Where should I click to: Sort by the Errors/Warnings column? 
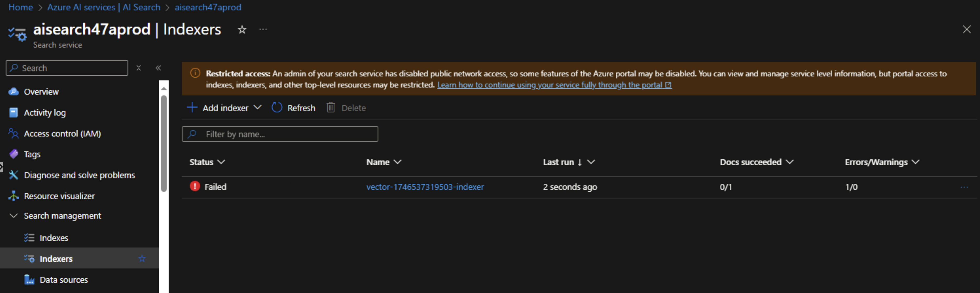pos(882,162)
